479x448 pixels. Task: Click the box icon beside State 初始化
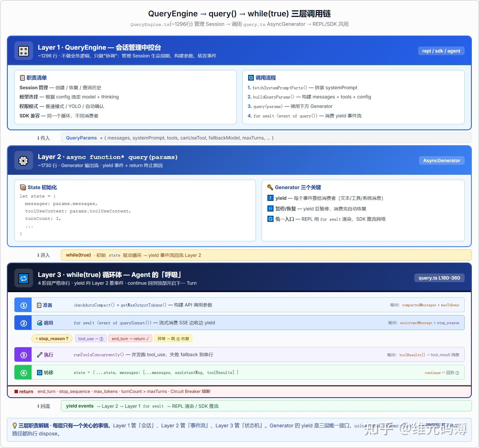23,187
